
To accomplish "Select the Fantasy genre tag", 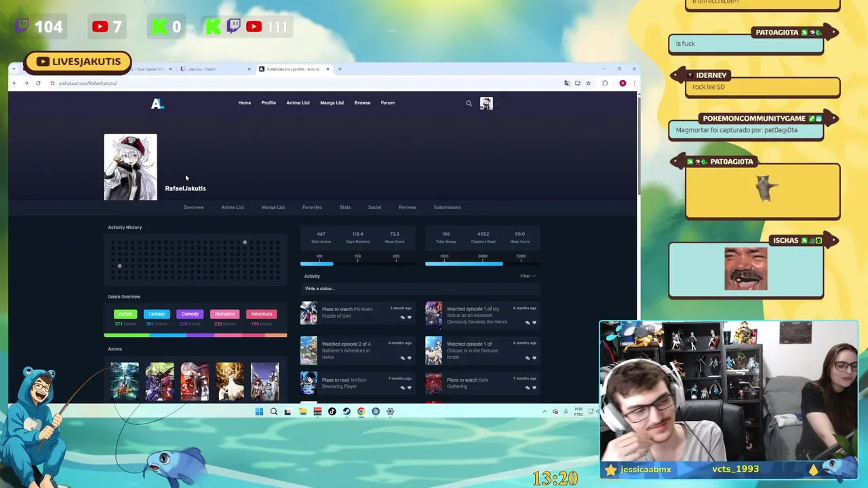I will 157,314.
